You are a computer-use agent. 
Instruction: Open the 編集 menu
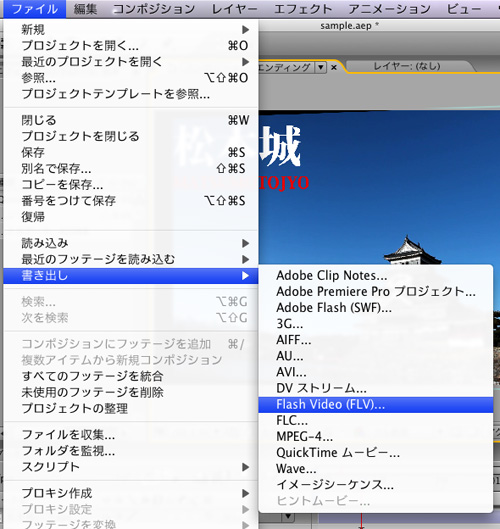(85, 9)
